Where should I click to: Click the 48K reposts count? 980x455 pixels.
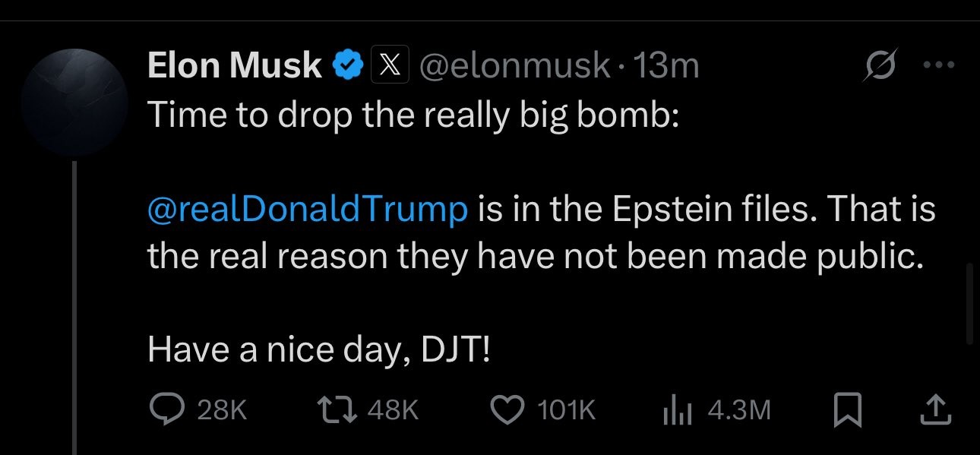(x=392, y=411)
